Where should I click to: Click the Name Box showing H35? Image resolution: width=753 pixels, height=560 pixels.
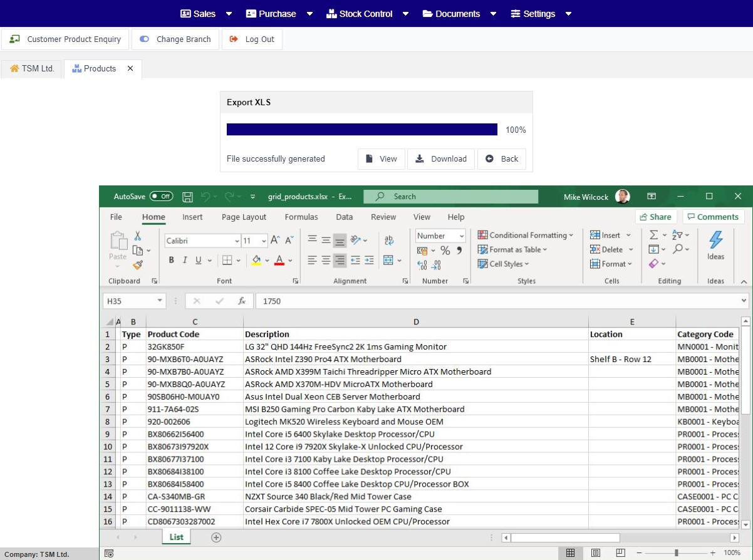point(133,301)
